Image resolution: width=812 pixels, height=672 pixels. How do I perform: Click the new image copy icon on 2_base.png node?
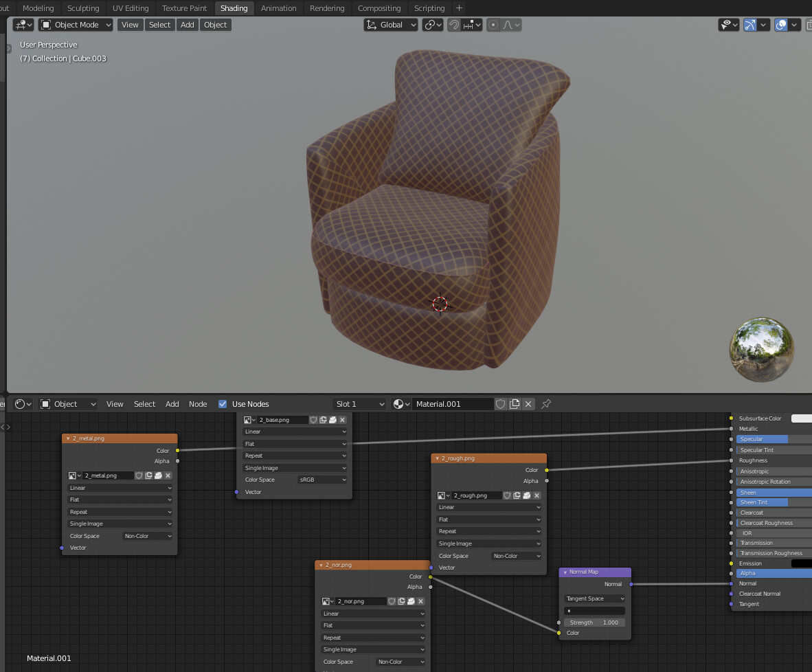point(322,420)
